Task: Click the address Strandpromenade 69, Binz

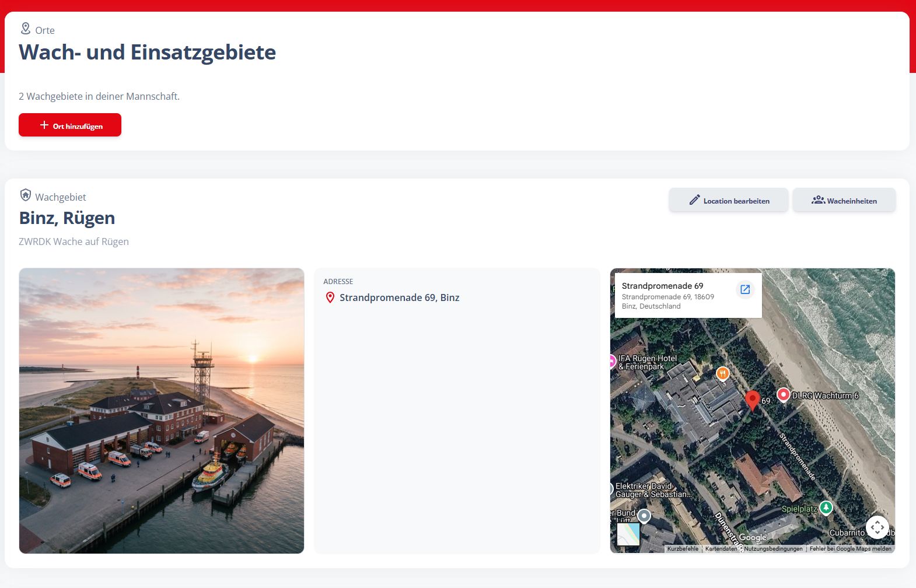Action: (400, 297)
